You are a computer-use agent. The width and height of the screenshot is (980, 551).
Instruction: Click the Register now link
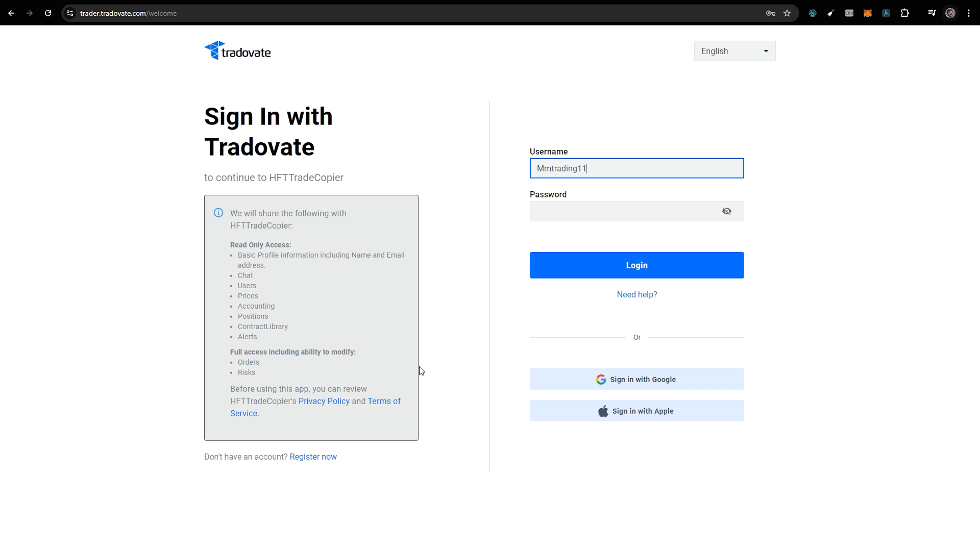tap(313, 457)
